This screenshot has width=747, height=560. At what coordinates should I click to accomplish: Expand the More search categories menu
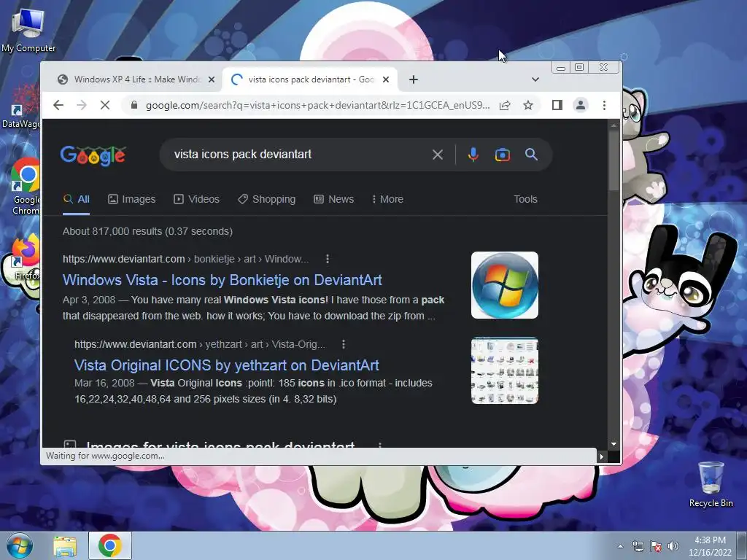pyautogui.click(x=388, y=199)
